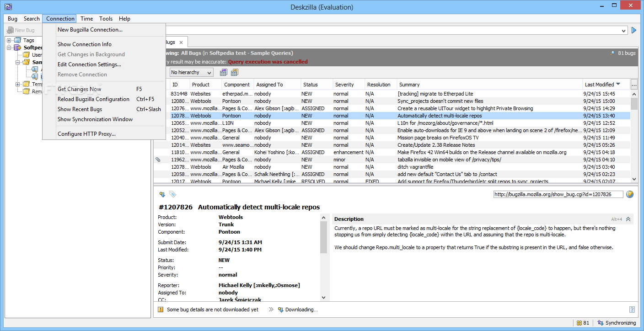This screenshot has width=644, height=331.
Task: Sort table by ID column header
Action: tap(180, 85)
